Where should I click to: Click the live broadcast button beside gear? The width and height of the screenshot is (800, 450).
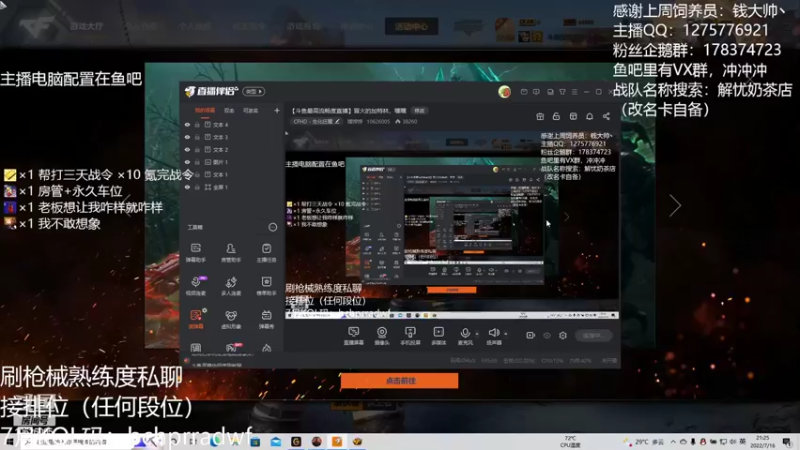pos(594,335)
